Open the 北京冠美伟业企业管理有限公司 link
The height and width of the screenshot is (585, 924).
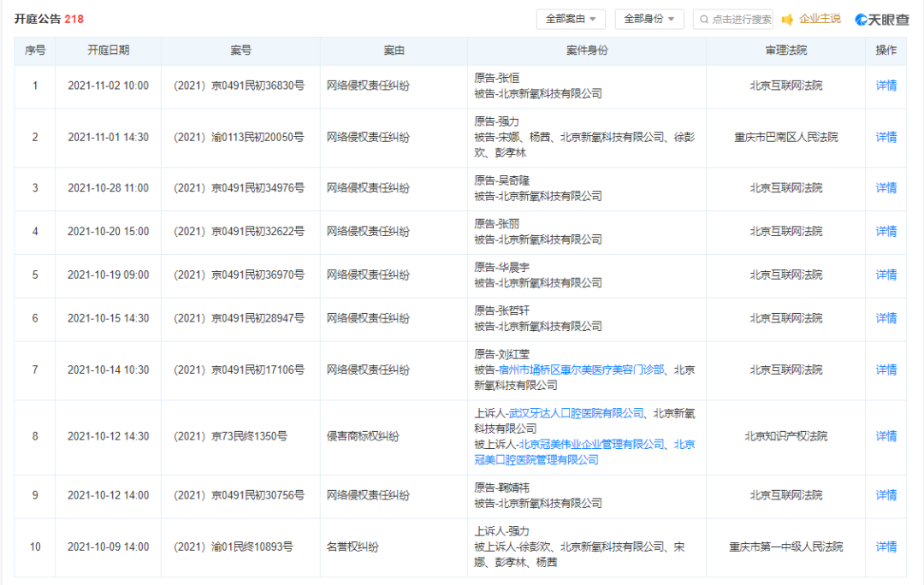592,444
